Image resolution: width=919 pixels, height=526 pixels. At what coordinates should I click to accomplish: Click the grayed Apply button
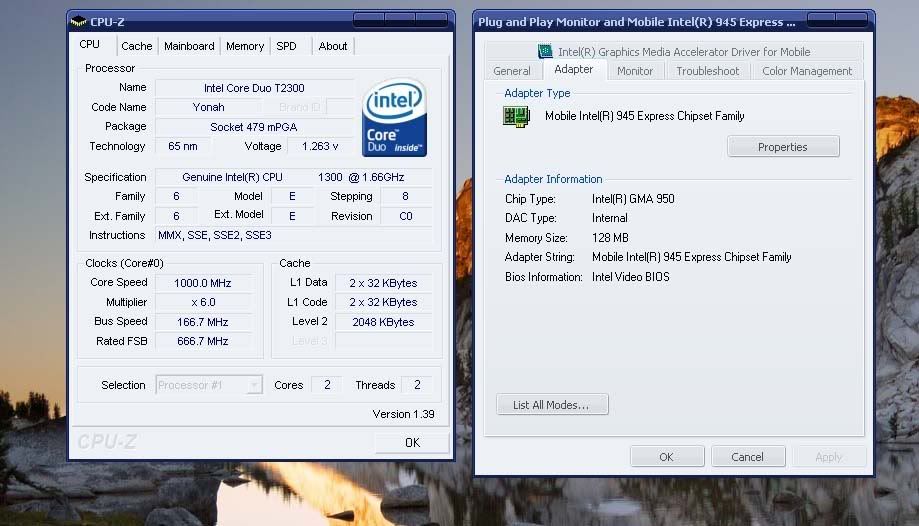pyautogui.click(x=829, y=457)
